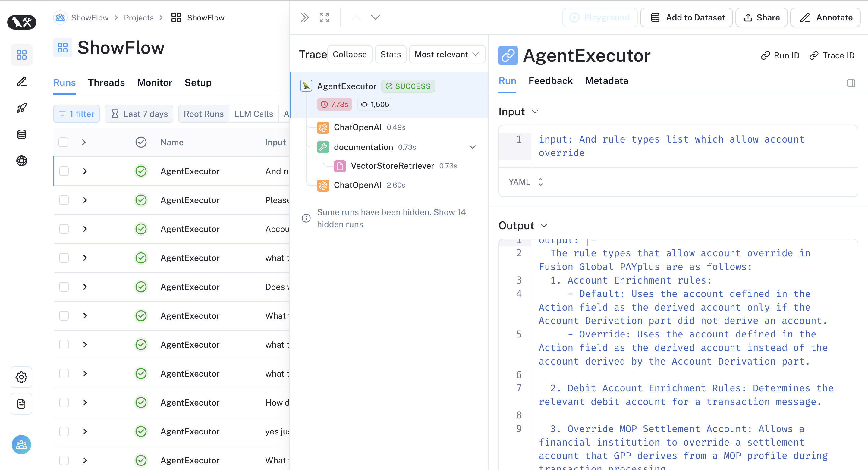The image size is (868, 470).
Task: Check the row with input 'And ru'
Action: tap(64, 171)
